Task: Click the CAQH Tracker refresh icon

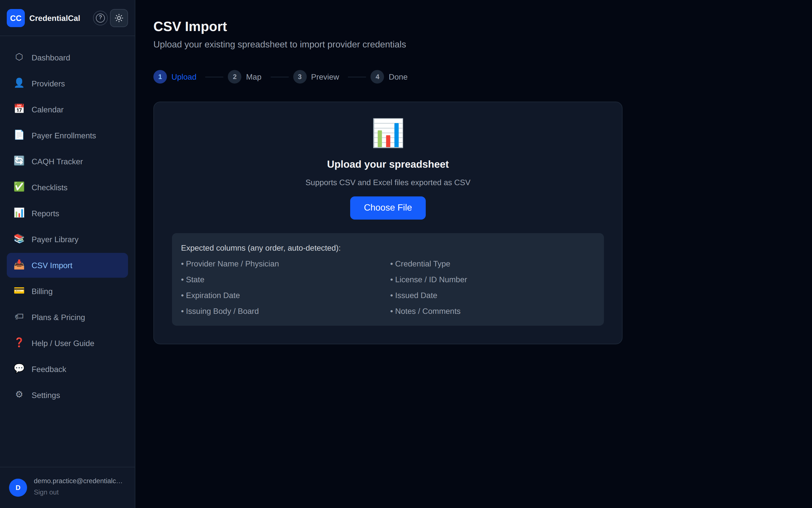Action: click(x=19, y=161)
